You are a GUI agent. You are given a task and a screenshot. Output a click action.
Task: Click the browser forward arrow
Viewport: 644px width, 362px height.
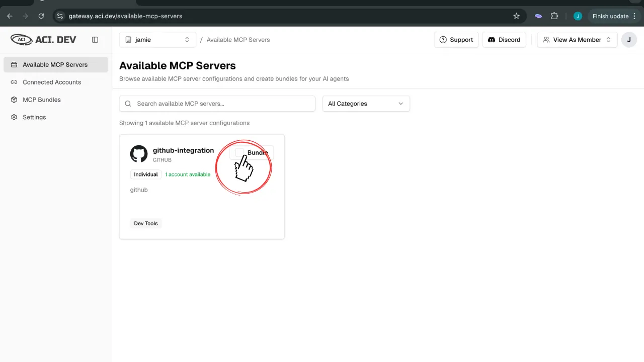(x=25, y=16)
